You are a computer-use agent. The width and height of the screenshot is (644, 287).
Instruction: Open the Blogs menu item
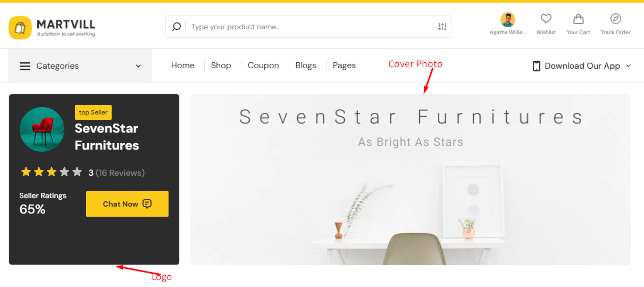point(305,65)
